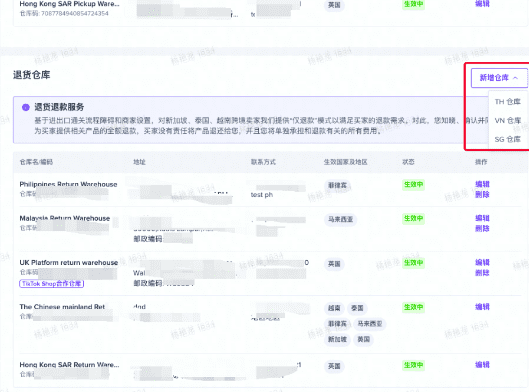Delete the UK Platform return warehouse

[x=482, y=273]
